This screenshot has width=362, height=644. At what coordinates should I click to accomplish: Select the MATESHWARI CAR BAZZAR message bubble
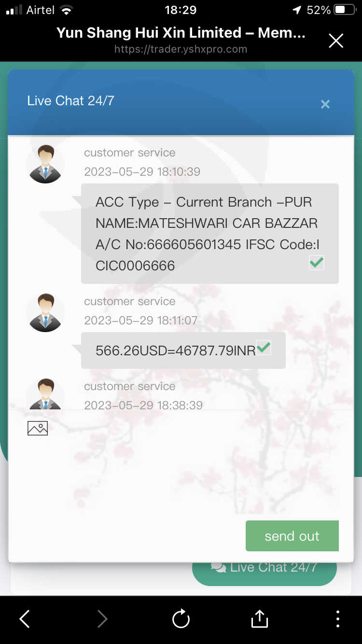pos(210,234)
